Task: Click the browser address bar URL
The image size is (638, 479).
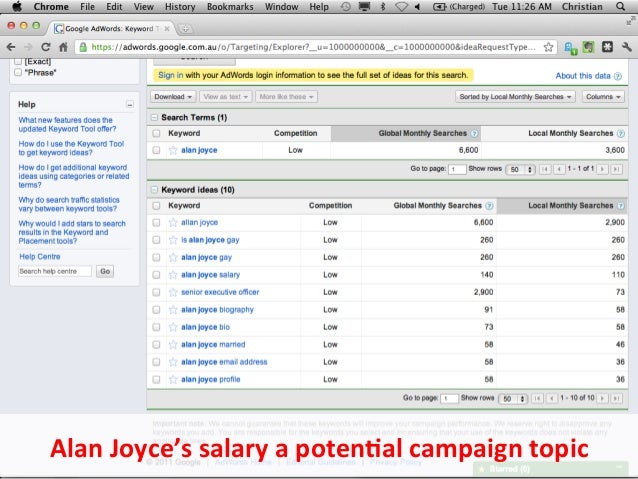Action: click(x=312, y=47)
